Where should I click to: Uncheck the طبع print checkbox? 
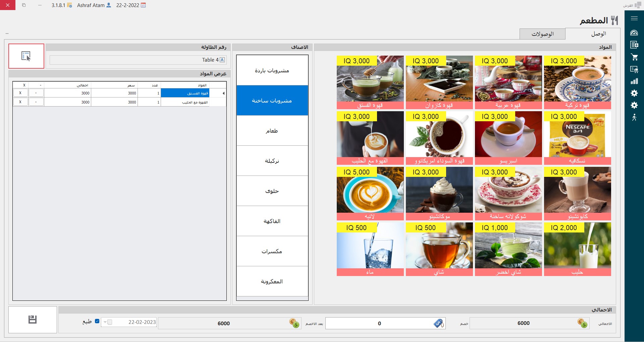pos(97,321)
